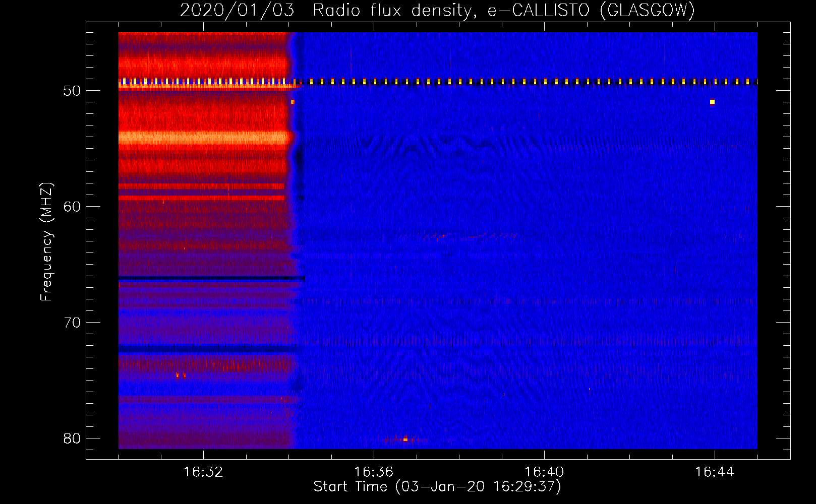Click the '16:44' time tick label
816x504 pixels.
click(715, 472)
